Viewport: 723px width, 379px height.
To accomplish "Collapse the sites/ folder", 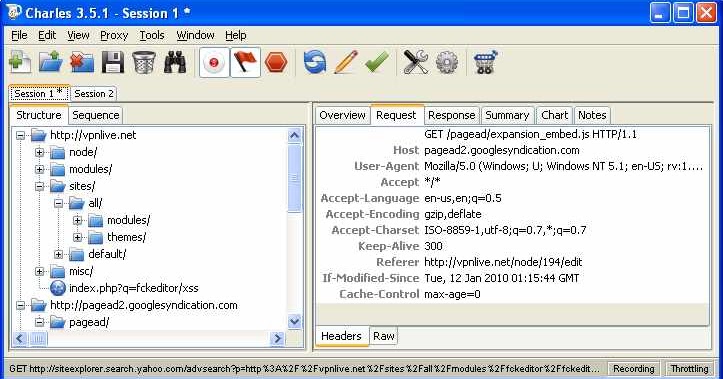I will click(40, 186).
